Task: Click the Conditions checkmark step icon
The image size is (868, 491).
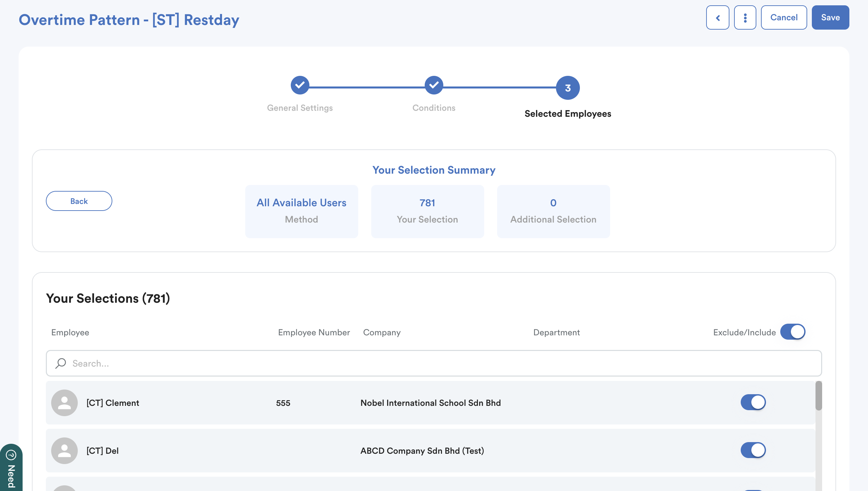Action: pos(434,85)
